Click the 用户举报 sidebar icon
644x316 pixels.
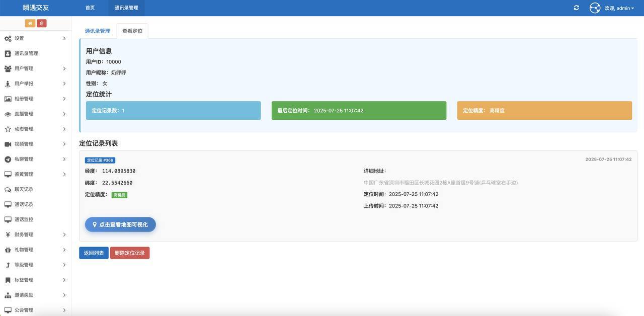click(x=8, y=84)
